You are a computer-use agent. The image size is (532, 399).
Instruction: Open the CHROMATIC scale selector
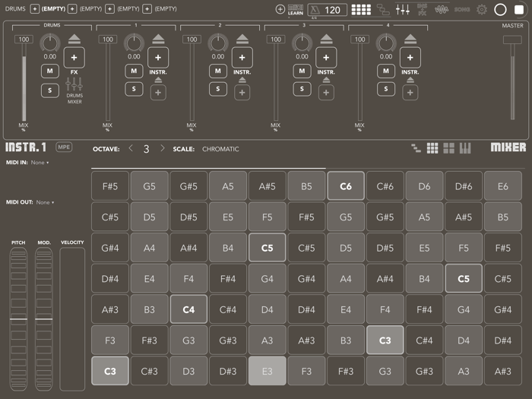point(220,149)
